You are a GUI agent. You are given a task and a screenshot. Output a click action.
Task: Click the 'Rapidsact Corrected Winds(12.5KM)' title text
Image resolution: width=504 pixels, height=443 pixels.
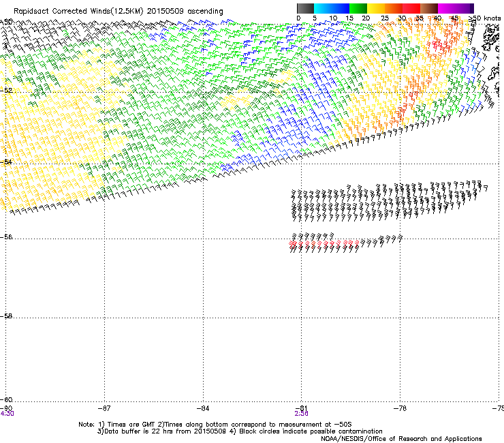[78, 12]
